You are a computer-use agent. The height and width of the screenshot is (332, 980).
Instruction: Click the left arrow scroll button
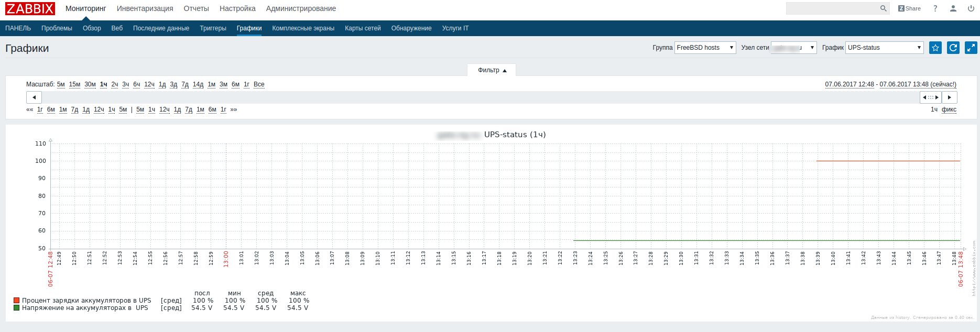[x=34, y=97]
